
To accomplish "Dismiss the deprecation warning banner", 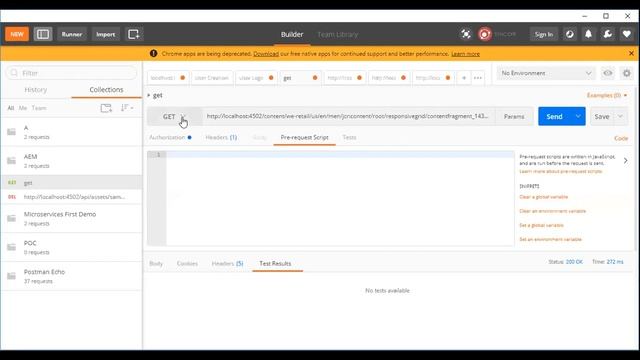I will (631, 53).
